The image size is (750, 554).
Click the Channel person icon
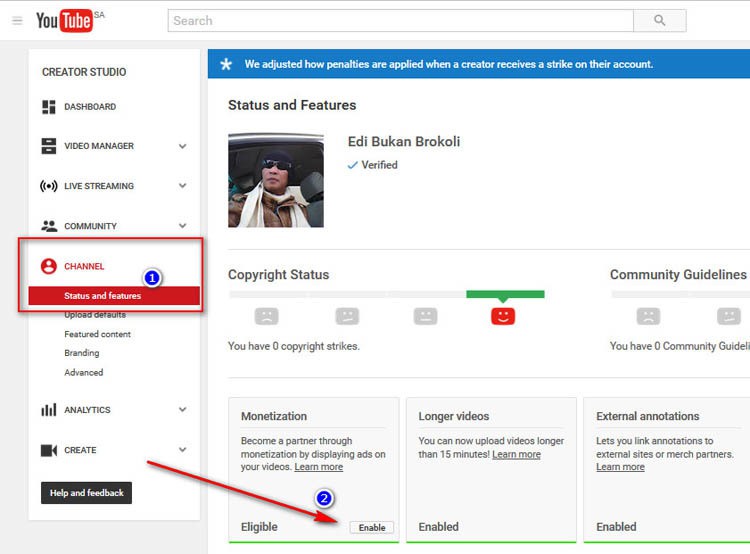coord(49,266)
